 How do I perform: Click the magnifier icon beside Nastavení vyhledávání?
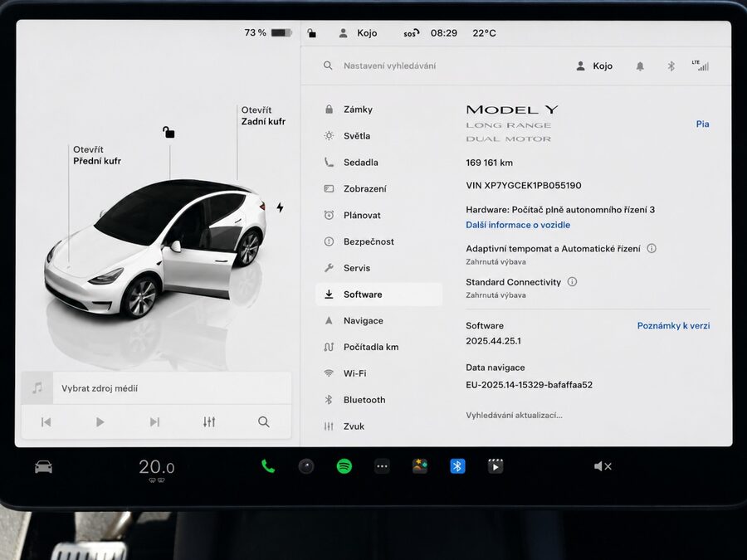(x=328, y=66)
